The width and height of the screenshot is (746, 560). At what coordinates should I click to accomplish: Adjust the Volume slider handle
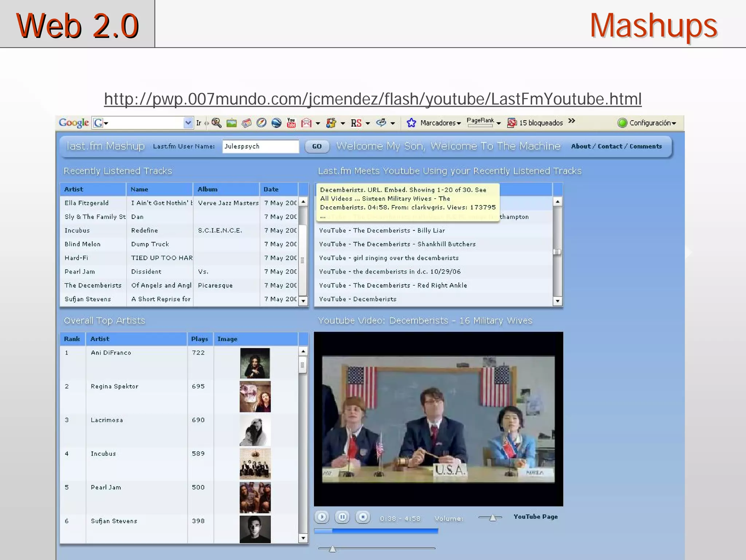pyautogui.click(x=492, y=518)
